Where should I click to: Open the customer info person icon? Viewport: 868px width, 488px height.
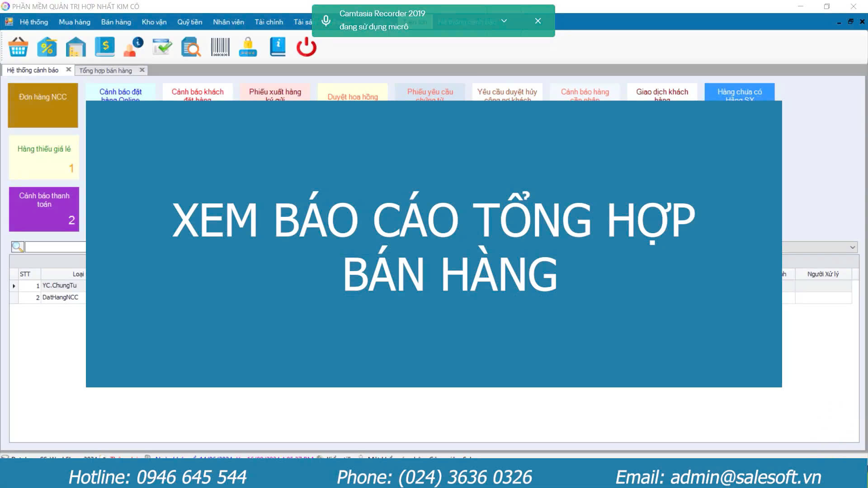[133, 47]
